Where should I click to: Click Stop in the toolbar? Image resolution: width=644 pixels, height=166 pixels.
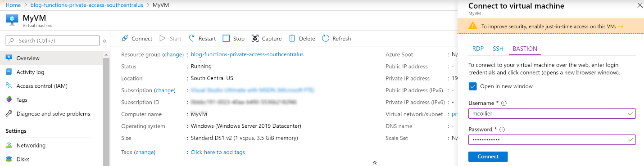(234, 39)
